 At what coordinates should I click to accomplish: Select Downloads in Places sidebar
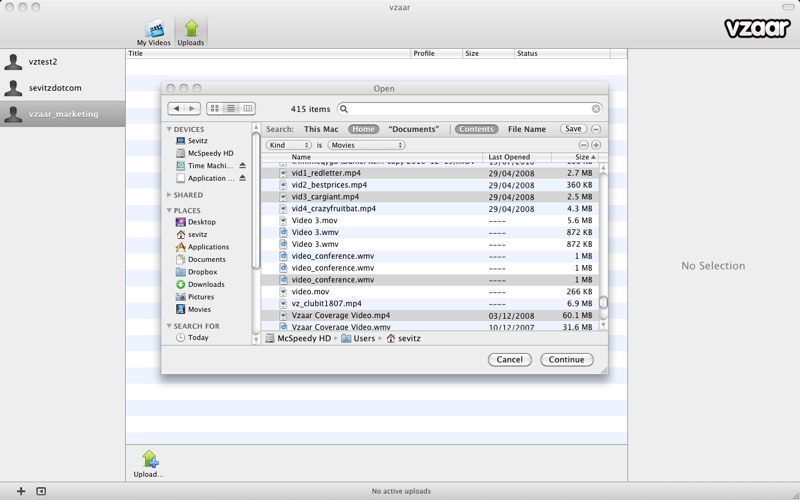[x=206, y=284]
